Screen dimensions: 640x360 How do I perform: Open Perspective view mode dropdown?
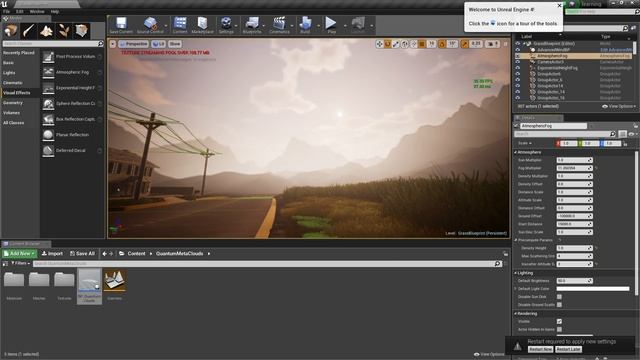pos(133,44)
